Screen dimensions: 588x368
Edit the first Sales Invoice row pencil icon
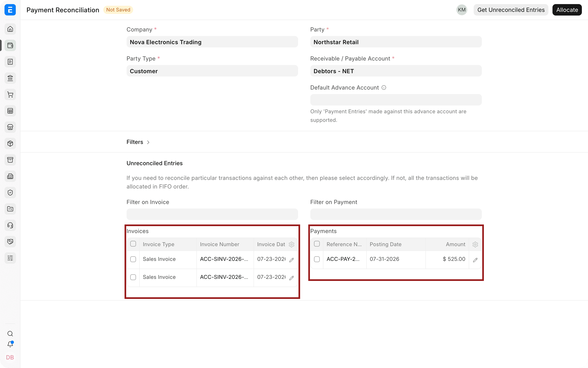[292, 260]
